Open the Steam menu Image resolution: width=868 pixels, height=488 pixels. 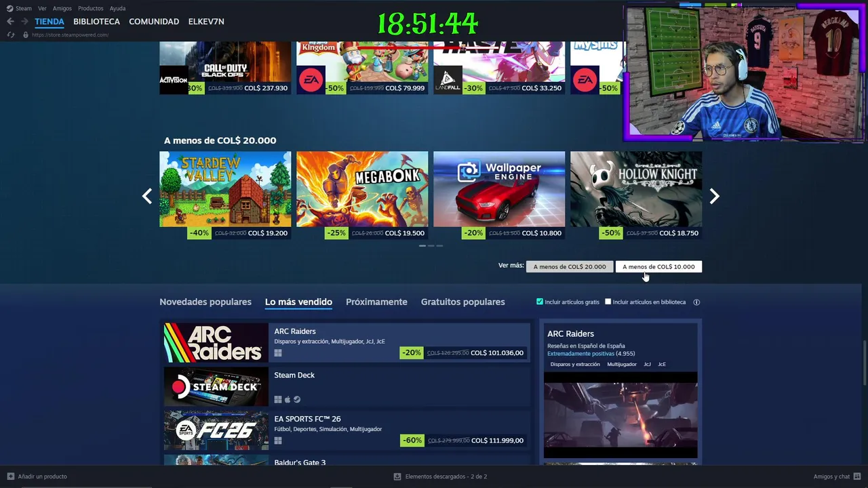click(x=24, y=8)
